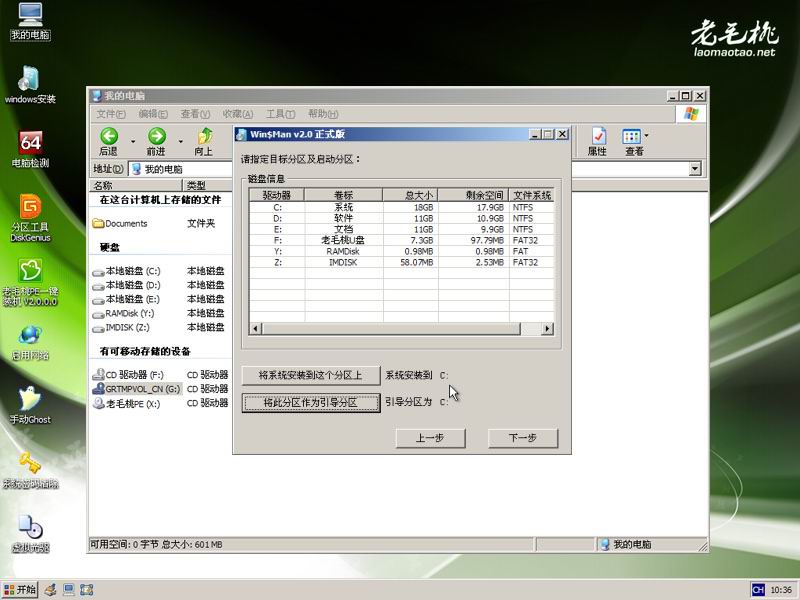Click the 后退 back arrow in the 我的电脑 toolbar

(x=109, y=142)
